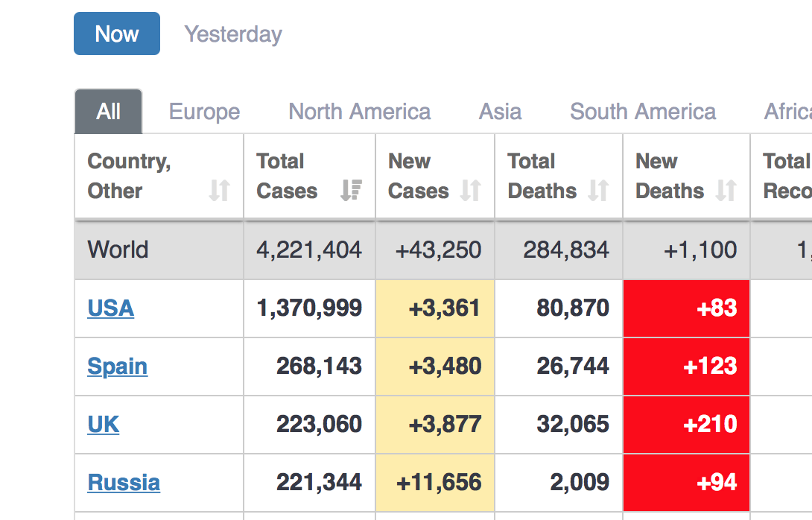Switch to Now data view
The height and width of the screenshot is (520, 812).
point(117,34)
